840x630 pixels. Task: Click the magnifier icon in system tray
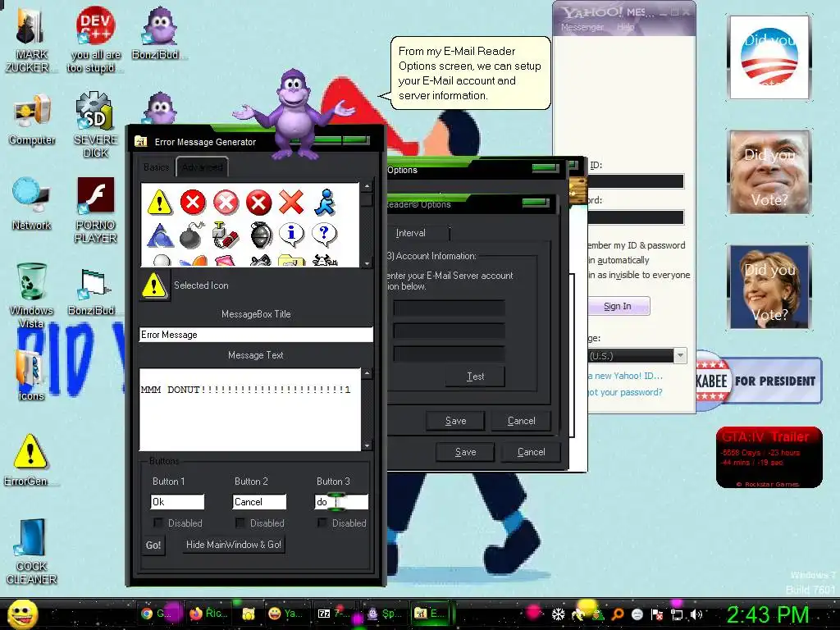coord(618,614)
